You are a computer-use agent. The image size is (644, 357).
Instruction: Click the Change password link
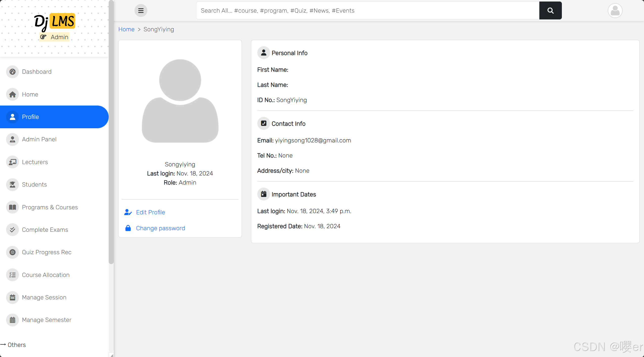pyautogui.click(x=160, y=228)
